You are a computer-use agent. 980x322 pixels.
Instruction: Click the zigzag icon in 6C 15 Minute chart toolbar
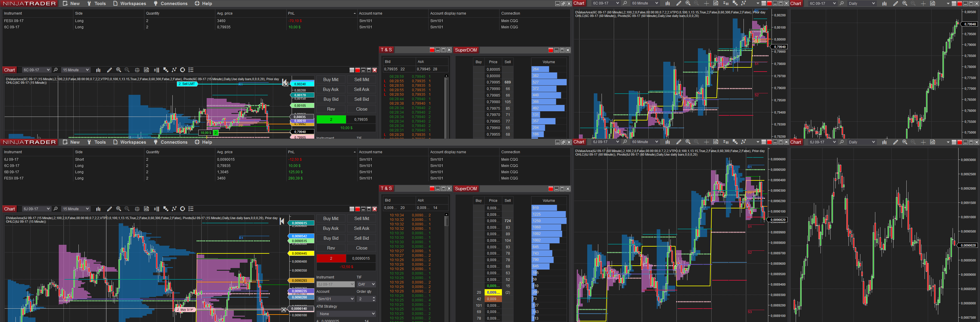point(174,70)
